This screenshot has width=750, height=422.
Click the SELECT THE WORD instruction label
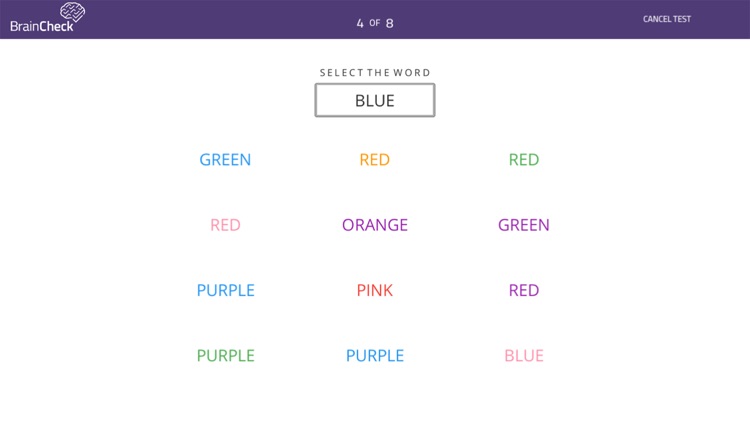375,73
